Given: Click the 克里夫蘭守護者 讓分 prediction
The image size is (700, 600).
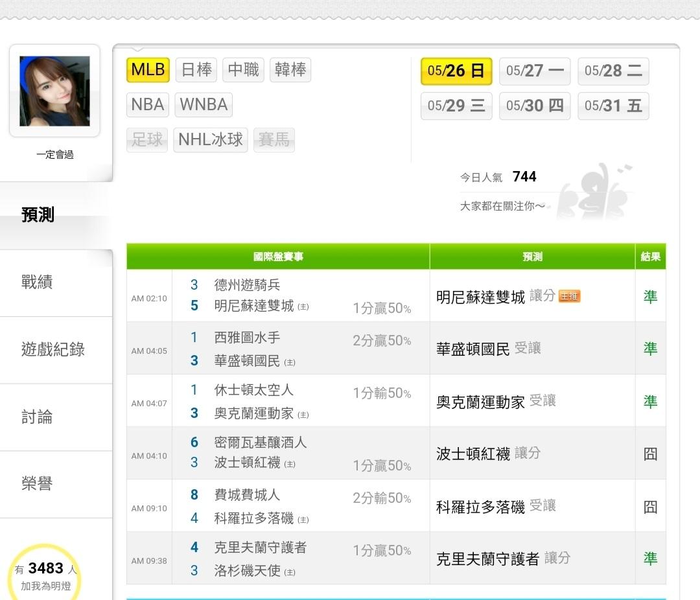Looking at the screenshot, I should (x=503, y=559).
